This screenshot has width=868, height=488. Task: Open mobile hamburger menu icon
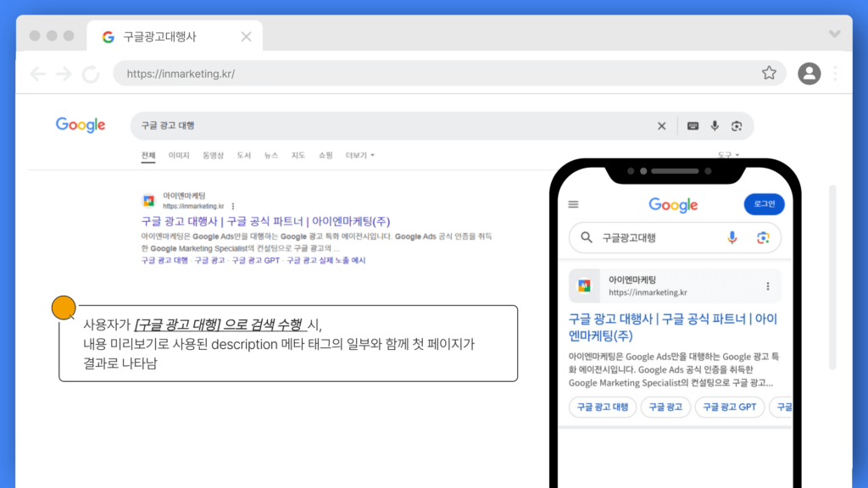pyautogui.click(x=574, y=205)
